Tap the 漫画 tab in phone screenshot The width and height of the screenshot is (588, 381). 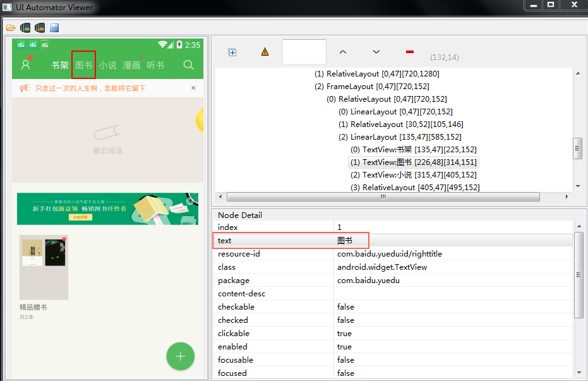pyautogui.click(x=131, y=65)
